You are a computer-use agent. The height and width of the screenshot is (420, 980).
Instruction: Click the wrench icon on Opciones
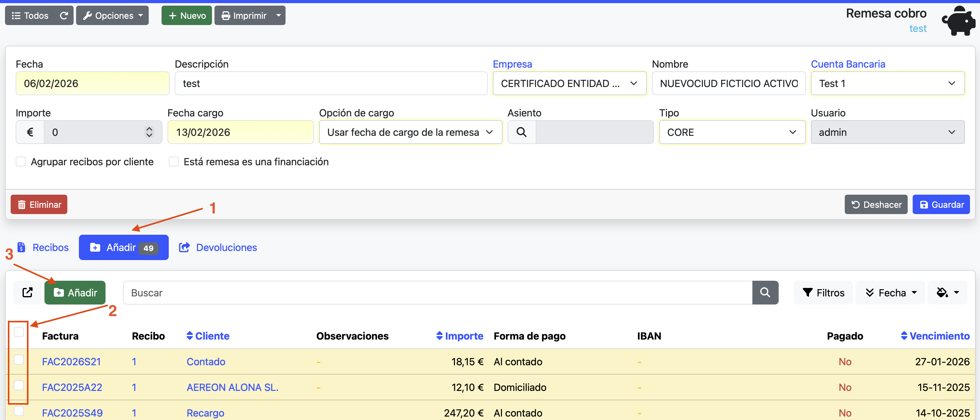pos(88,15)
